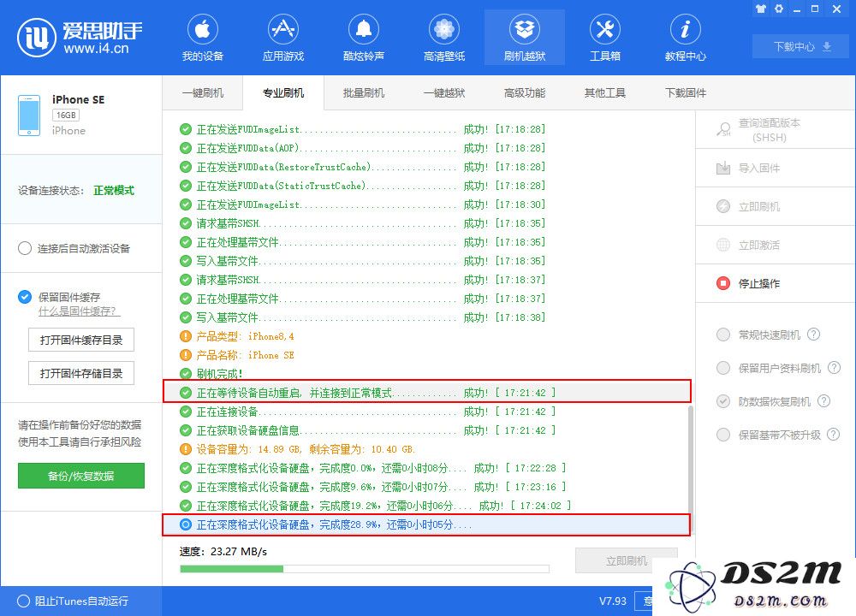Viewport: 856px width, 616px height.
Task: Open settings gear in title bar
Action: pos(779,9)
